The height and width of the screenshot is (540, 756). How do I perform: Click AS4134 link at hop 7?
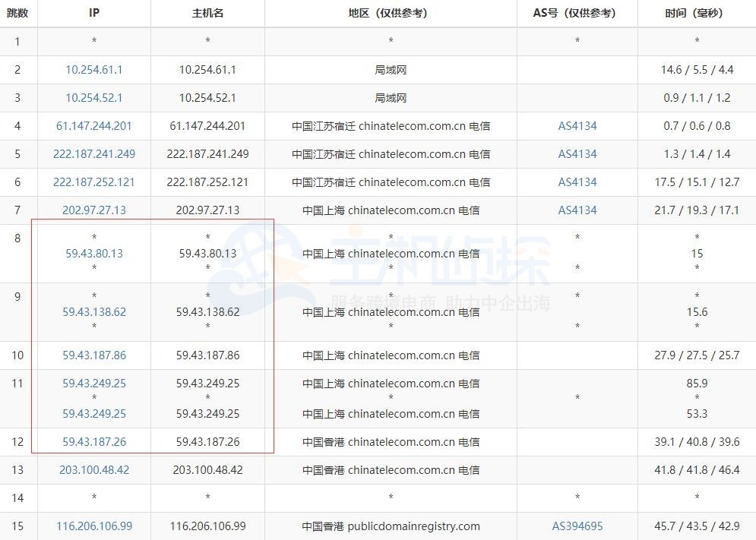(x=577, y=210)
